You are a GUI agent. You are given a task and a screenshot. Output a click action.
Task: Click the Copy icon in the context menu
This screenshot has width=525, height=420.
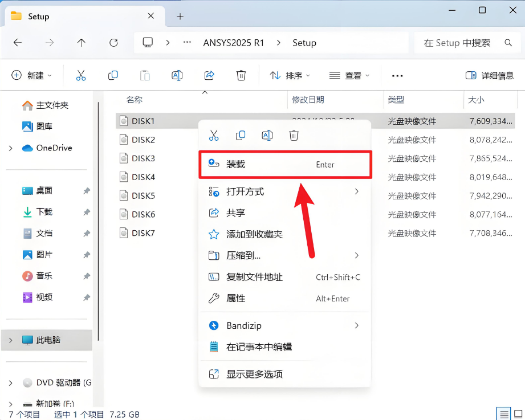241,136
